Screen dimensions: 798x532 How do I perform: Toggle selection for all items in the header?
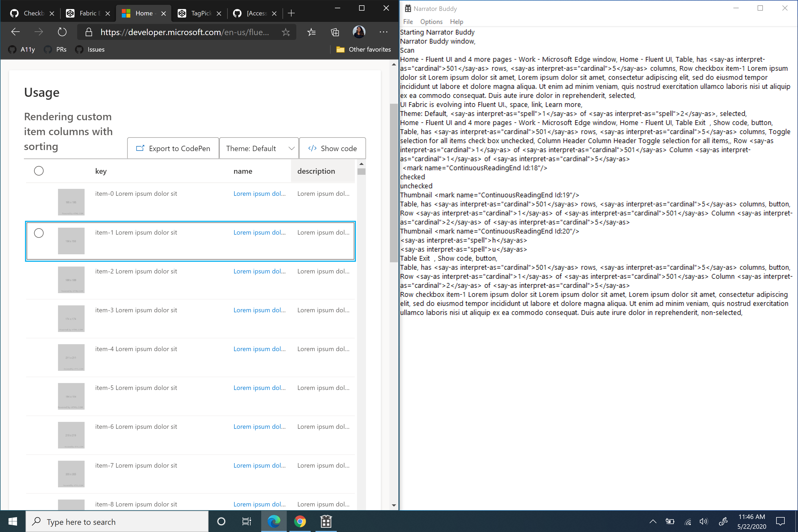pyautogui.click(x=39, y=171)
